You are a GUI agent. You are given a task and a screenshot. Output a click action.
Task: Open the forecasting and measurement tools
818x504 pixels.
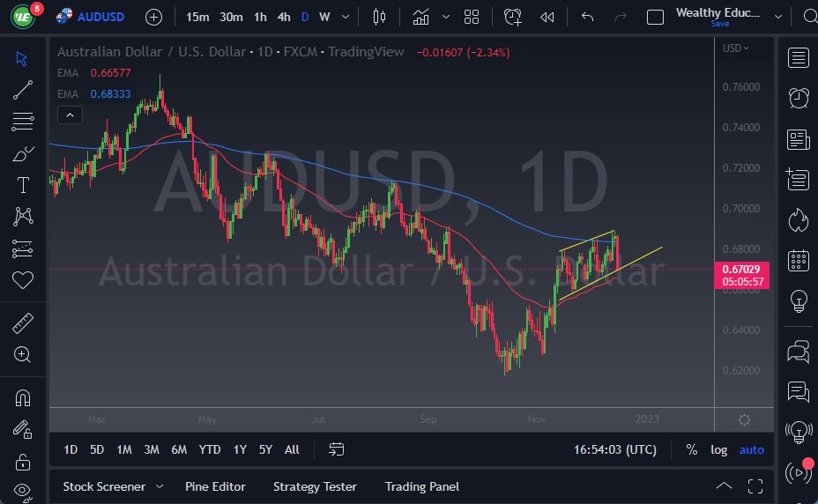tap(22, 248)
